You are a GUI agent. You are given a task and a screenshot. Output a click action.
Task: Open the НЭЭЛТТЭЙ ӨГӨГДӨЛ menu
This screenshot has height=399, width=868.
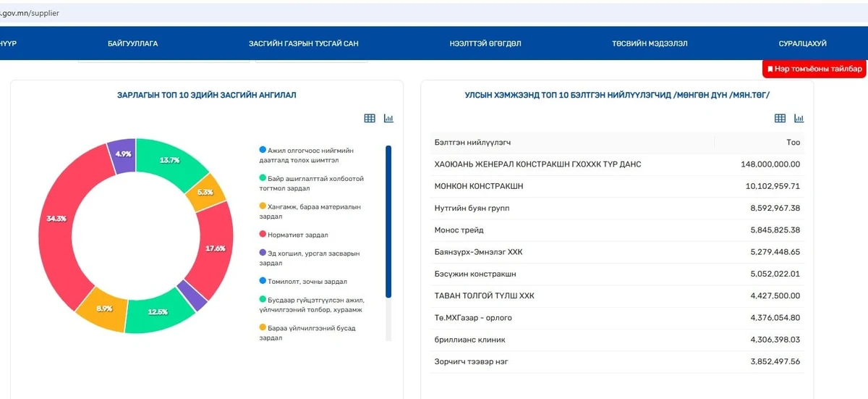pyautogui.click(x=485, y=43)
